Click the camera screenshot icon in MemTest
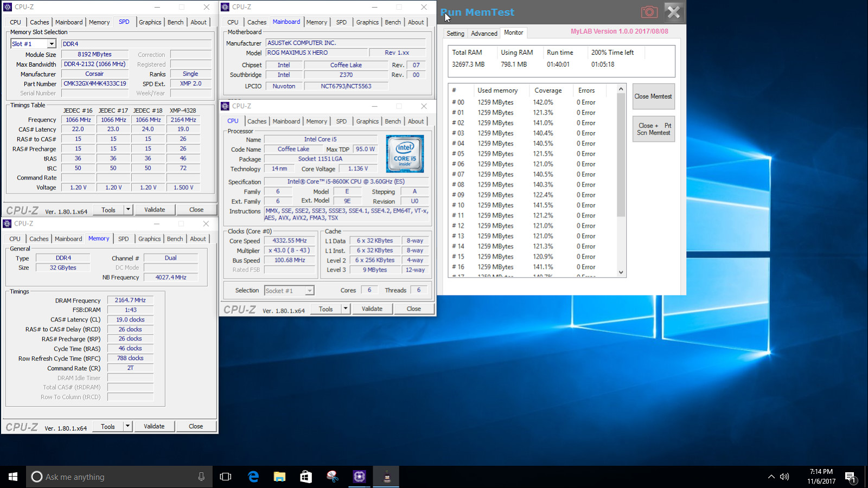This screenshot has height=488, width=868. point(649,12)
